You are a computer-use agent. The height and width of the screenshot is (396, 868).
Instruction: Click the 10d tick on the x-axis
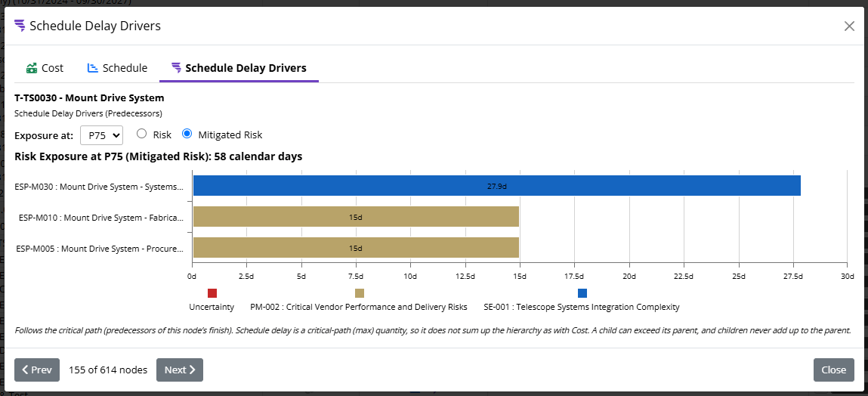(x=411, y=276)
